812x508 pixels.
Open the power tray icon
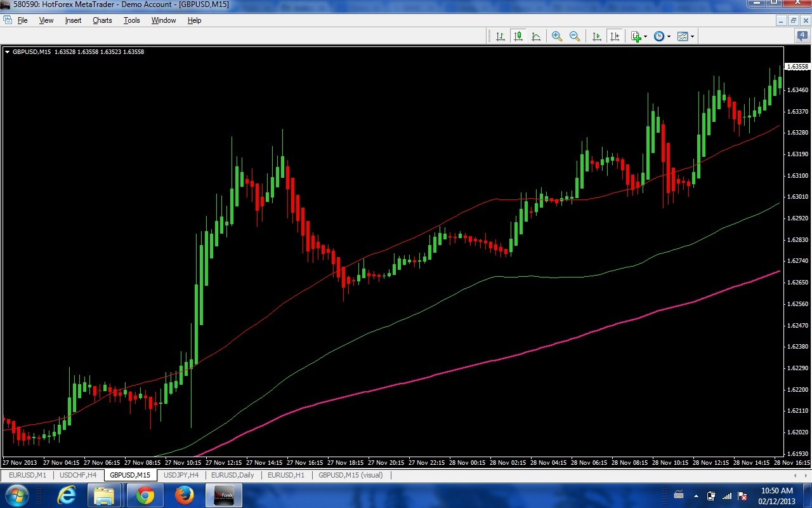coord(712,496)
